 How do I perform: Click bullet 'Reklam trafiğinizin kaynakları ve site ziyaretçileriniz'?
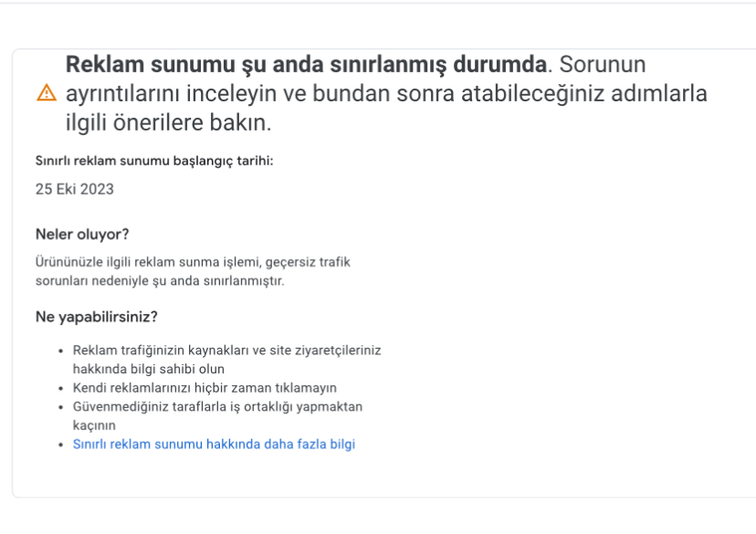226,350
